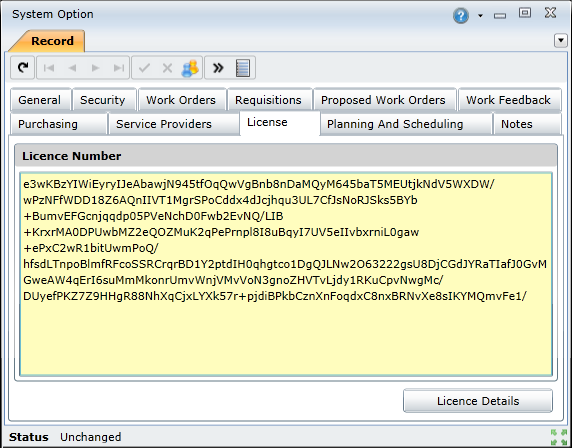This screenshot has width=572, height=448.
Task: Jump to the last record
Action: [x=119, y=68]
